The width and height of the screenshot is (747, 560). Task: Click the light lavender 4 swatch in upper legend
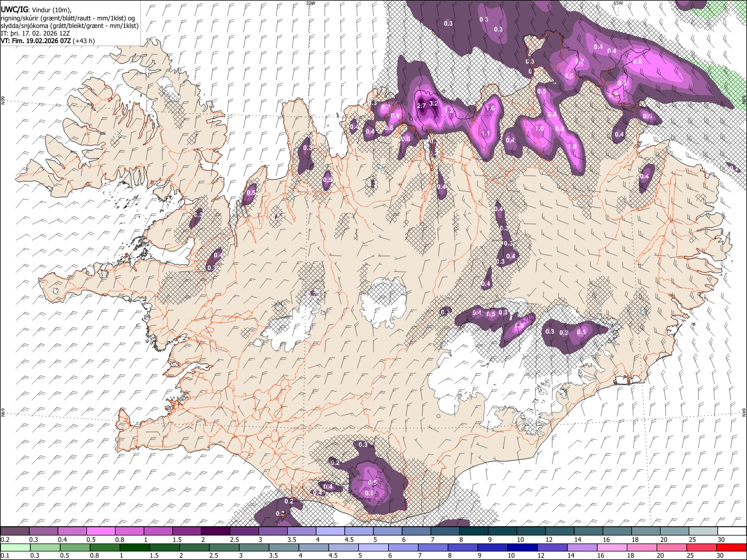(330, 531)
